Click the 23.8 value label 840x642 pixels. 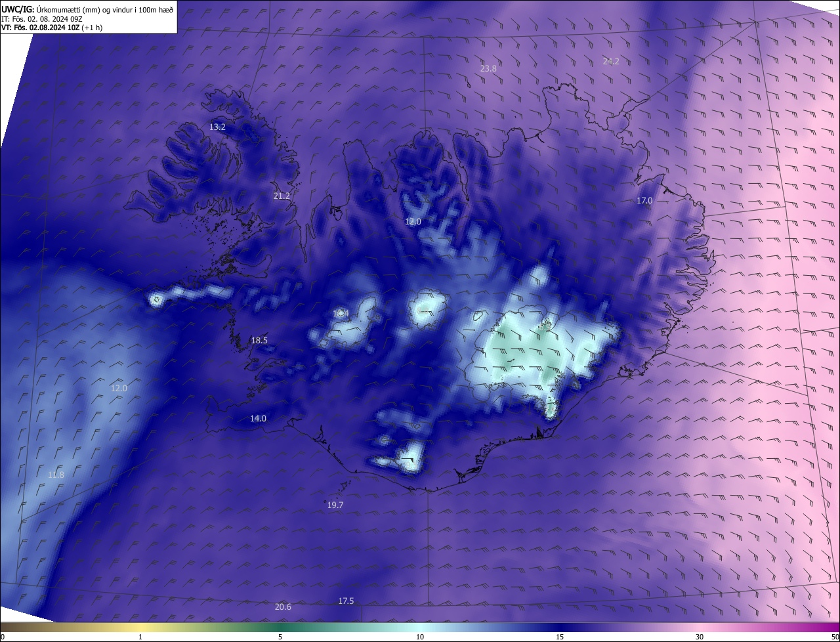pos(488,68)
